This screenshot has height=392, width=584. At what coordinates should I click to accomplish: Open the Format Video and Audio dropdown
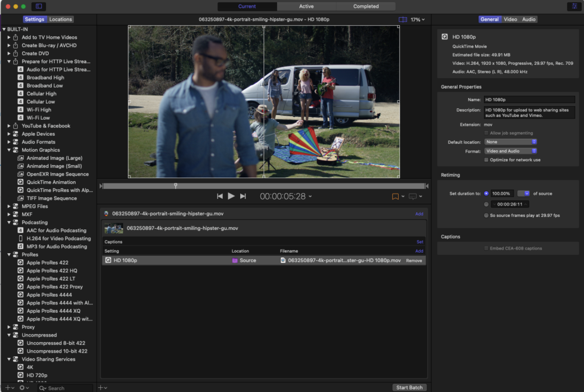click(x=511, y=151)
